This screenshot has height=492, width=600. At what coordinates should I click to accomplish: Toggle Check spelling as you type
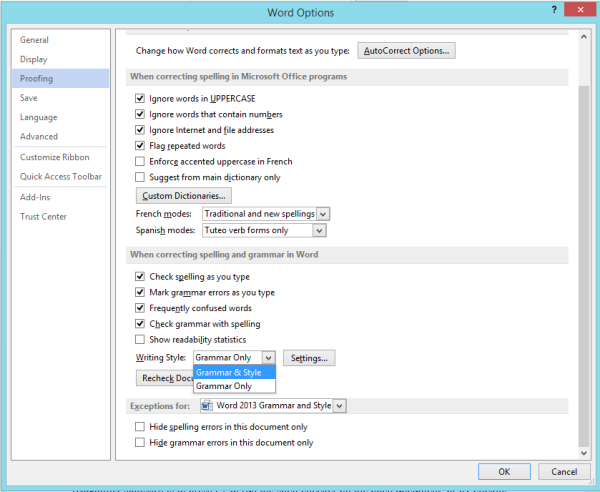click(140, 277)
